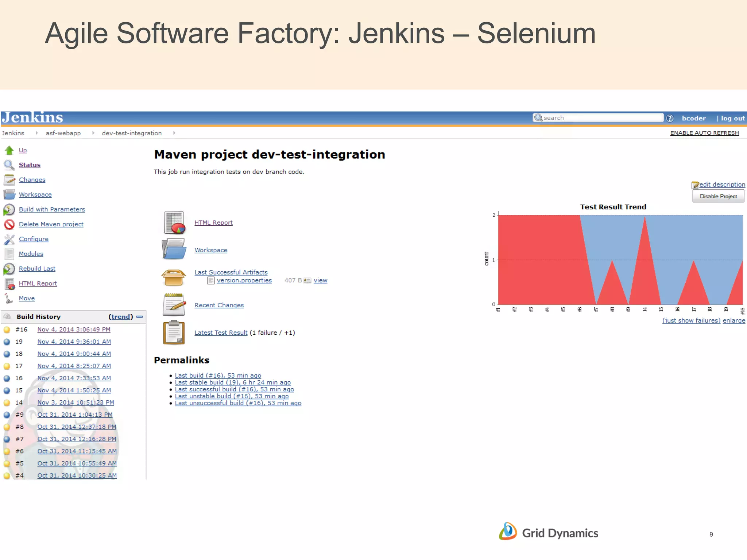This screenshot has height=560, width=747.
Task: Click the view link beside version.properties
Action: click(x=320, y=280)
